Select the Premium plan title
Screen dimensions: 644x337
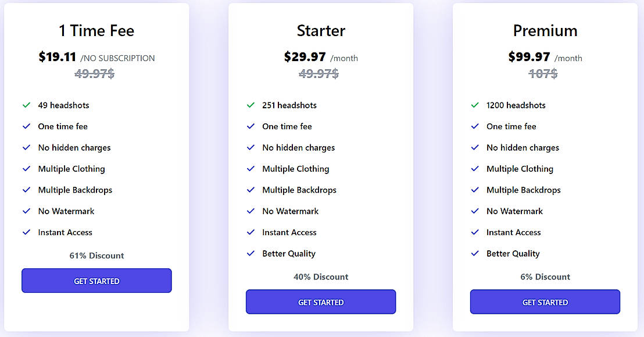pos(545,30)
